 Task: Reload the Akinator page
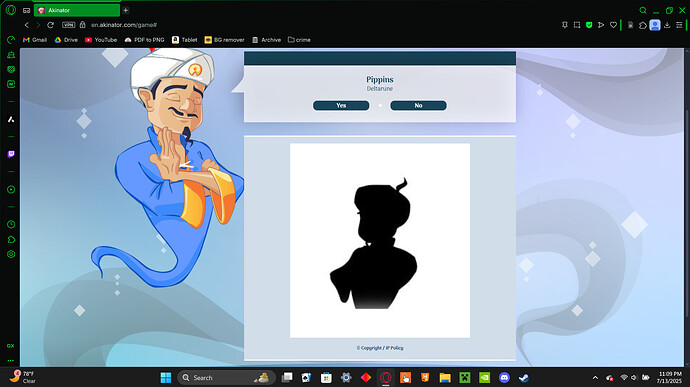click(51, 25)
